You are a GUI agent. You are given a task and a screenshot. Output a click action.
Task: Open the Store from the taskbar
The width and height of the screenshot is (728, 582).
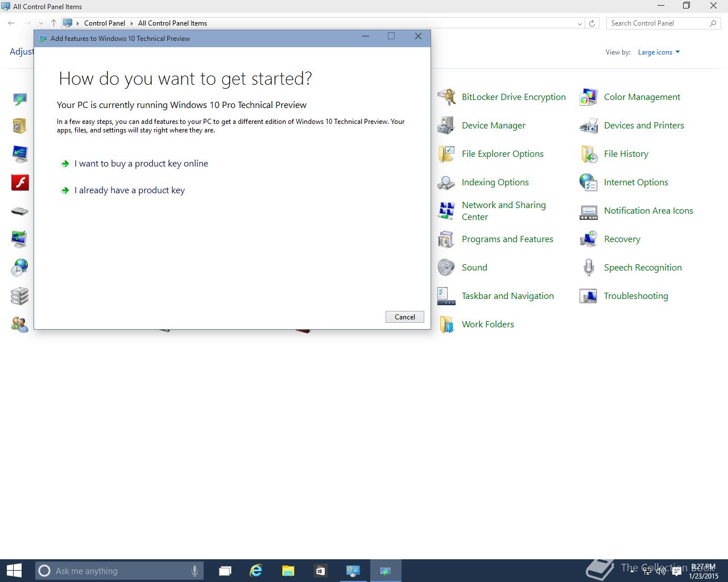[320, 571]
